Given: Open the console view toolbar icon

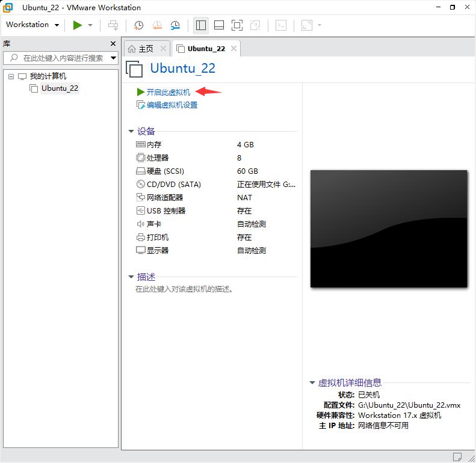Looking at the screenshot, I should pyautogui.click(x=281, y=25).
